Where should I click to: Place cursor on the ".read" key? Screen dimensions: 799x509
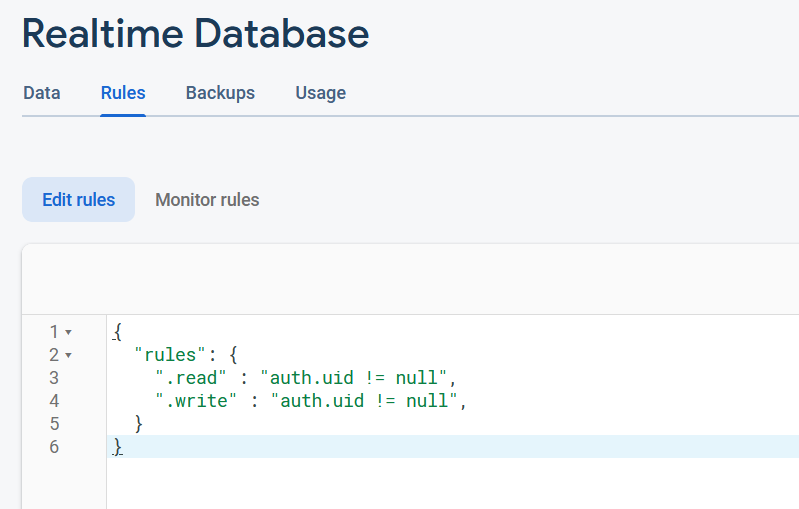(x=191, y=378)
